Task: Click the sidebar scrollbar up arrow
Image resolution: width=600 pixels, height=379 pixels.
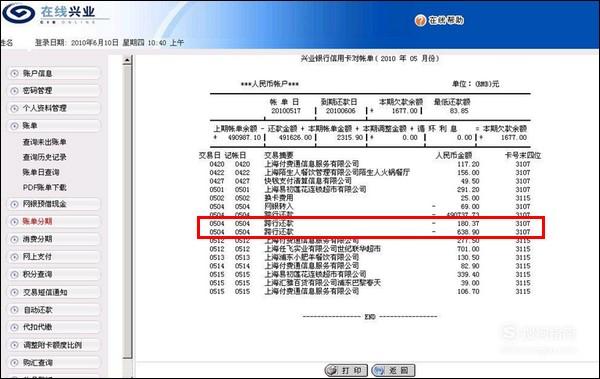Action: coord(127,60)
